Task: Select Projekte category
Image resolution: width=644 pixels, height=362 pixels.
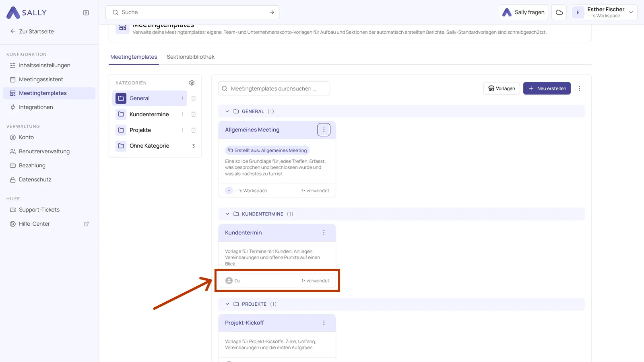Action: pos(150,130)
